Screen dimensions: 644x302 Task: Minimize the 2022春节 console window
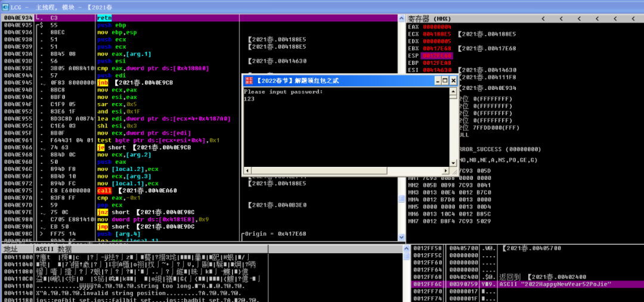click(437, 80)
